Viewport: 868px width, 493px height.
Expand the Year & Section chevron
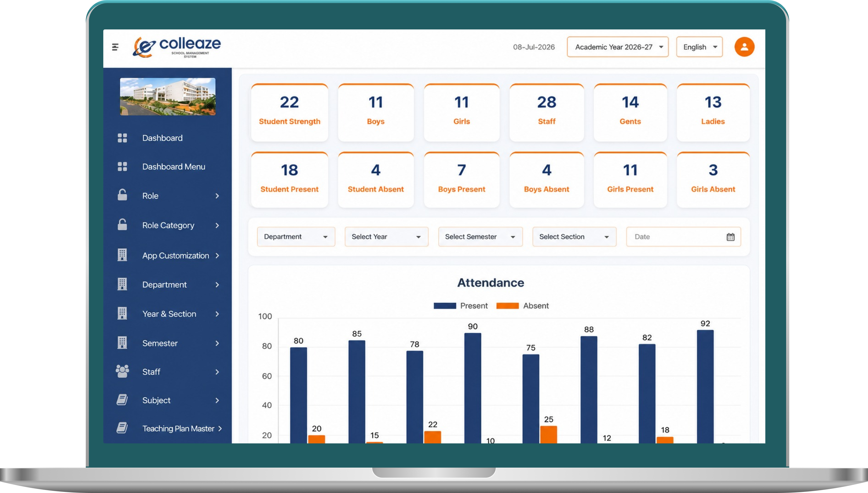tap(217, 314)
